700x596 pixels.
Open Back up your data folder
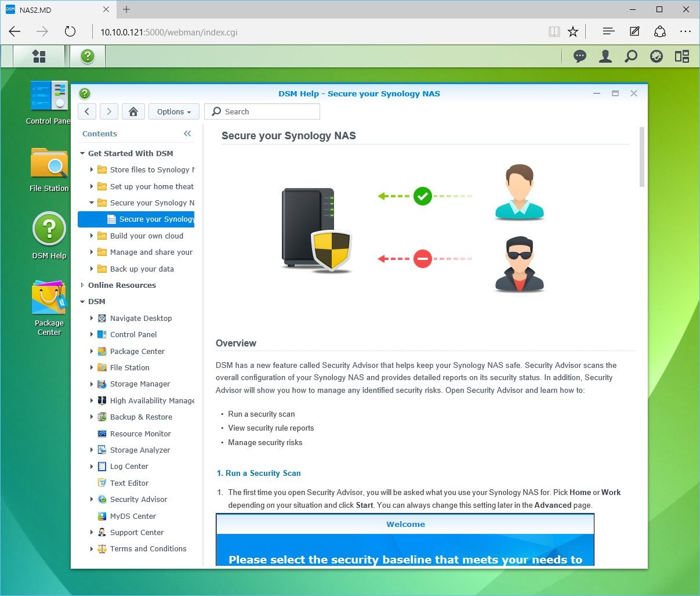[x=142, y=269]
